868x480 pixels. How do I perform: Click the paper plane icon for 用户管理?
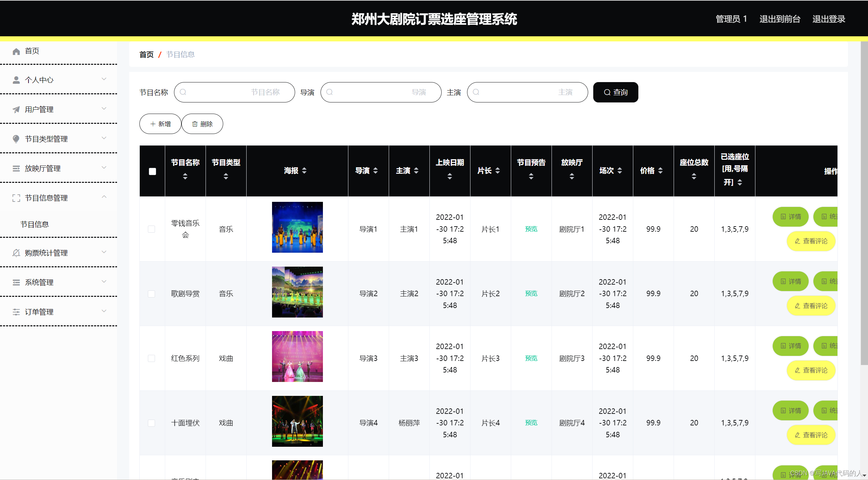tap(16, 110)
